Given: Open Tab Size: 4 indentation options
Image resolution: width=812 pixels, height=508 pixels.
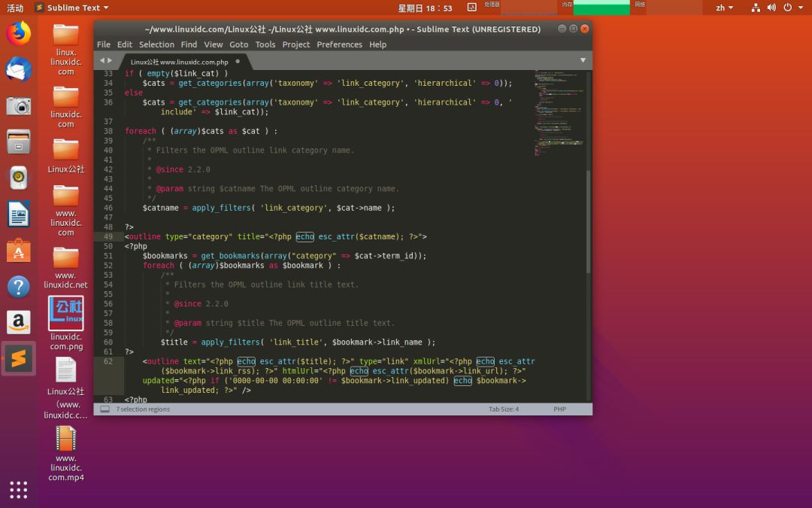Looking at the screenshot, I should coord(503,409).
